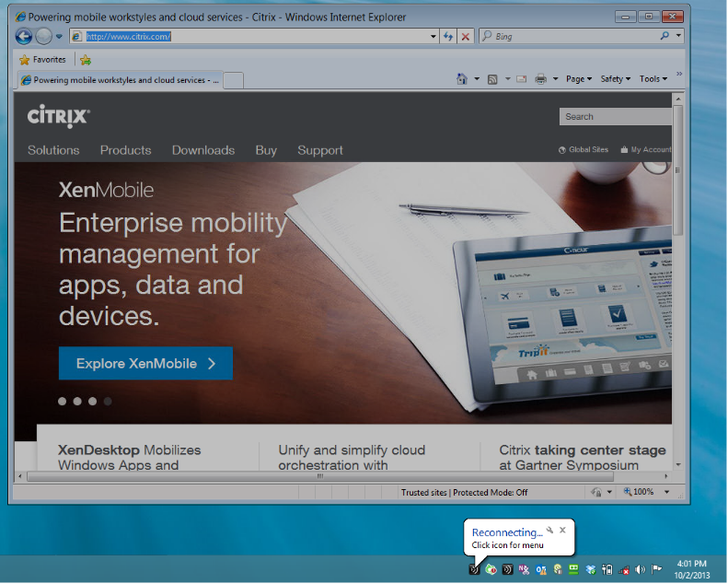Click the RSS feeds icon
Image resolution: width=728 pixels, height=584 pixels.
pos(493,79)
